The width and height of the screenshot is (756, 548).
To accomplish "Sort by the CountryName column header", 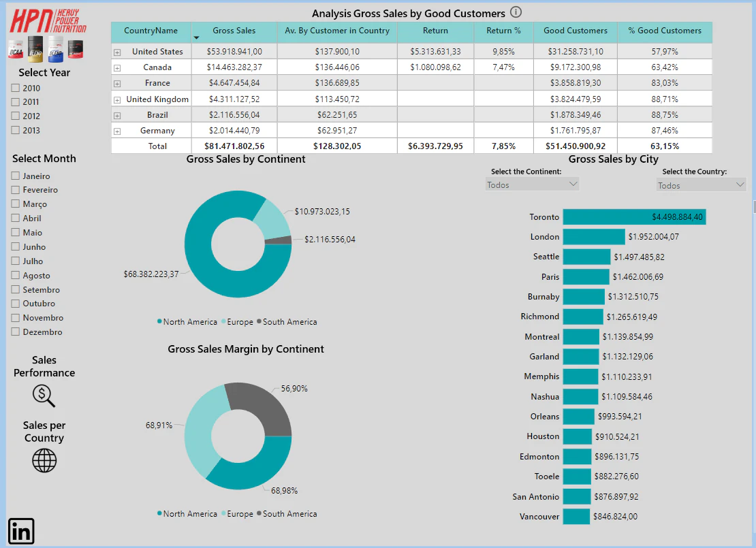I will click(151, 31).
